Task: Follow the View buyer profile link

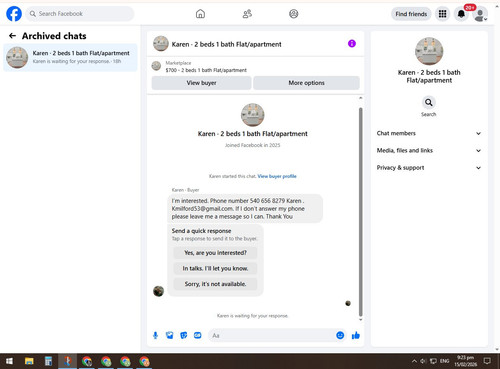Action: [277, 176]
